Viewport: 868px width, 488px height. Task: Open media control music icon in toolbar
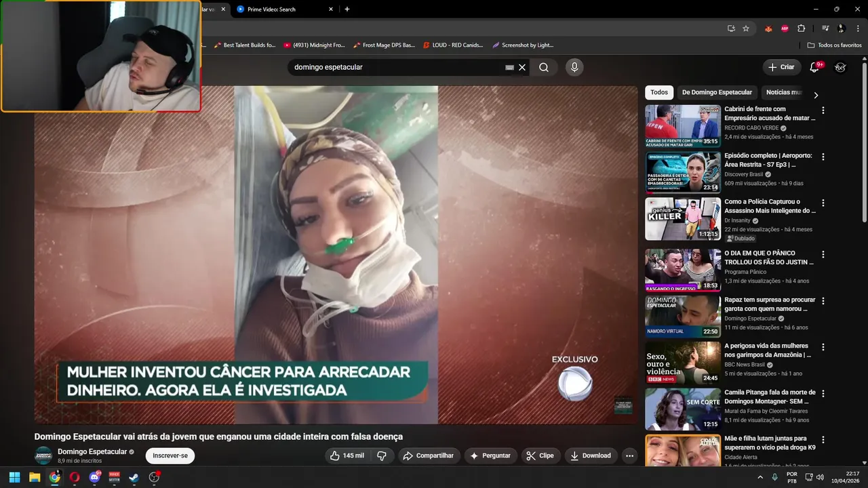(x=825, y=28)
